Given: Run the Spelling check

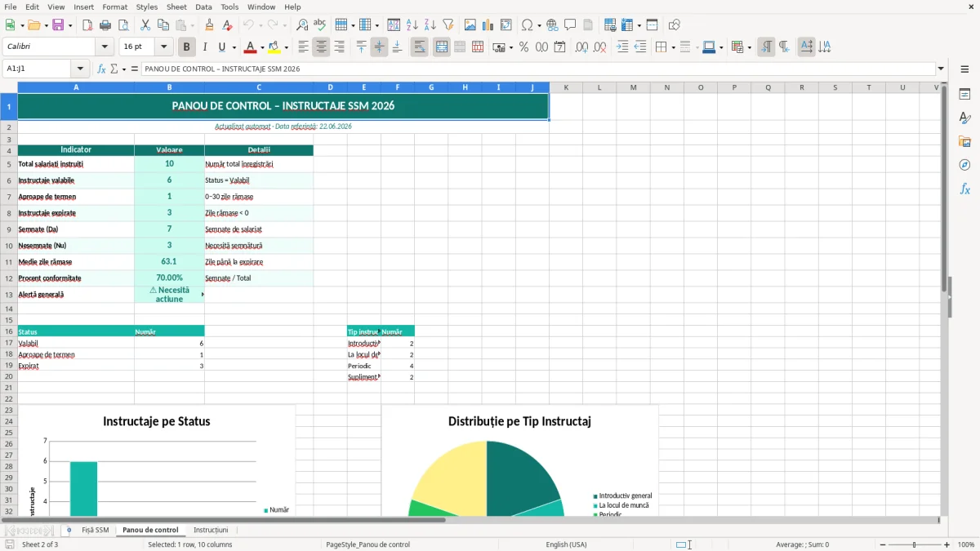Looking at the screenshot, I should click(320, 25).
